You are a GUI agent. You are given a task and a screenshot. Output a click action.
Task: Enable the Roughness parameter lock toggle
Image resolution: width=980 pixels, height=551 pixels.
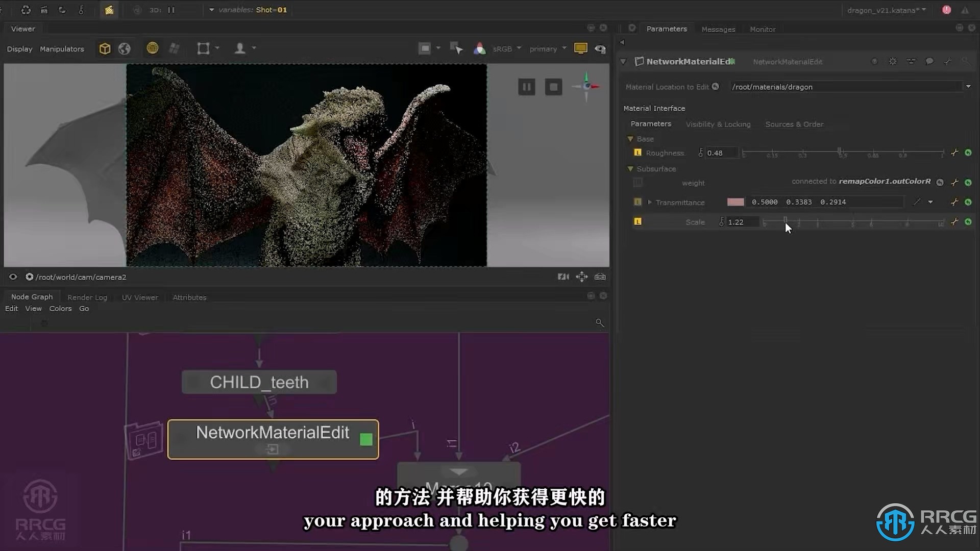coord(636,152)
